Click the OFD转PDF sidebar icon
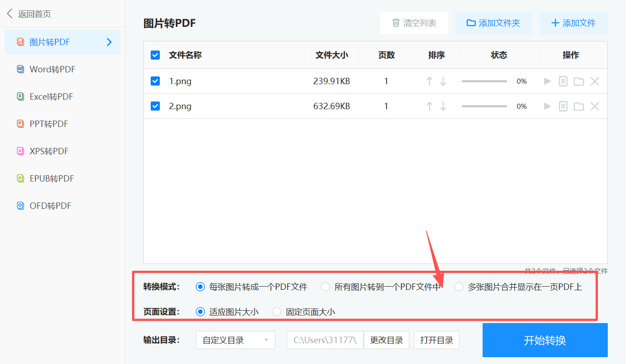Image resolution: width=626 pixels, height=364 pixels. pyautogui.click(x=20, y=206)
